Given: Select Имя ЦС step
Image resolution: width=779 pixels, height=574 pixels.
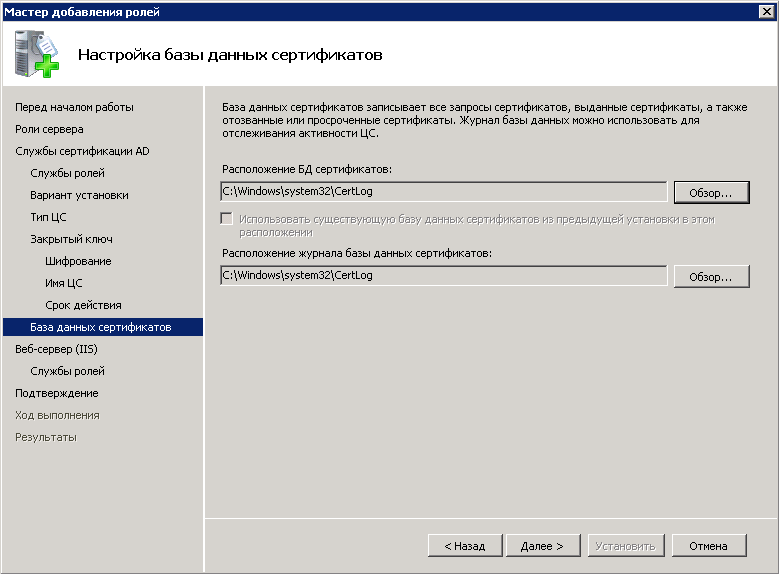Looking at the screenshot, I should click(x=64, y=283).
